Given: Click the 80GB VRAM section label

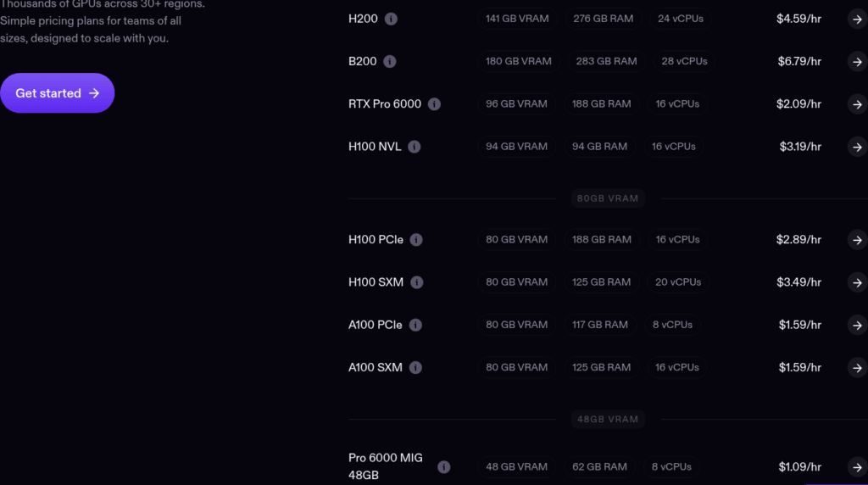Looking at the screenshot, I should (608, 198).
